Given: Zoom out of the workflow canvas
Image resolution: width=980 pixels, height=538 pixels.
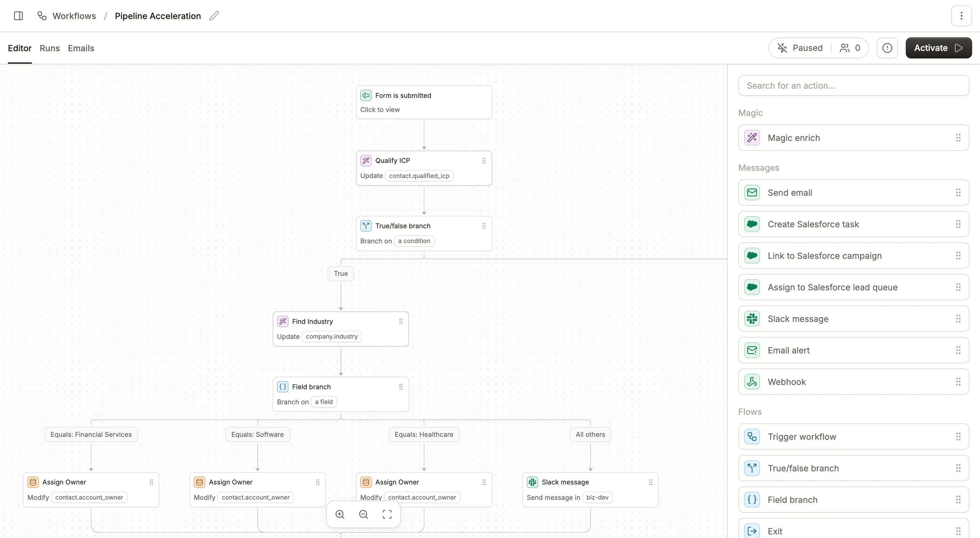Looking at the screenshot, I should click(x=364, y=514).
